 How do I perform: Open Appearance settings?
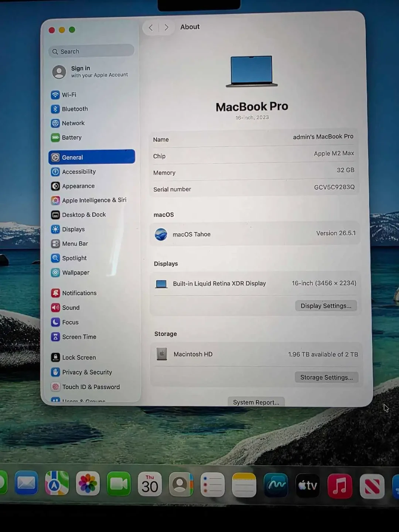click(92, 186)
